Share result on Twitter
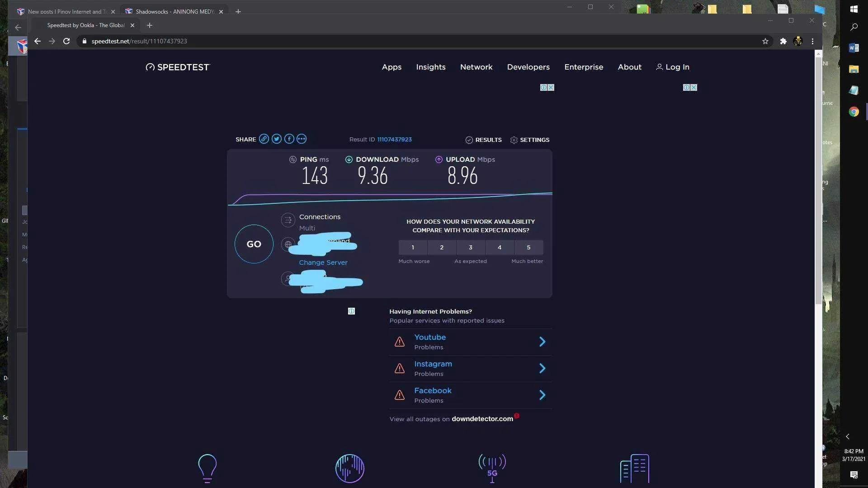868x488 pixels. click(x=277, y=139)
